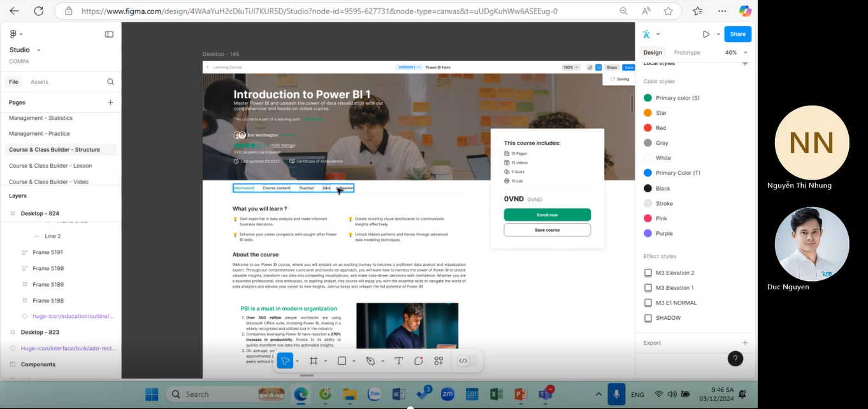Select the Components layer
The width and height of the screenshot is (868, 409).
point(38,364)
